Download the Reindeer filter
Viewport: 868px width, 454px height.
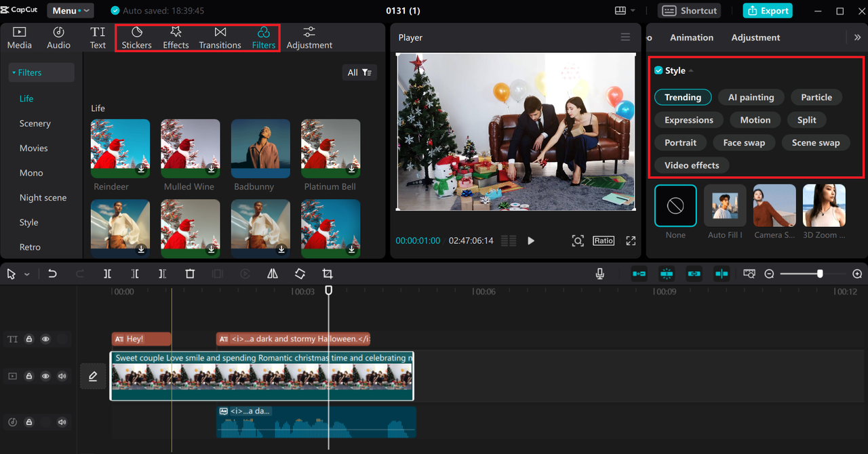(141, 169)
